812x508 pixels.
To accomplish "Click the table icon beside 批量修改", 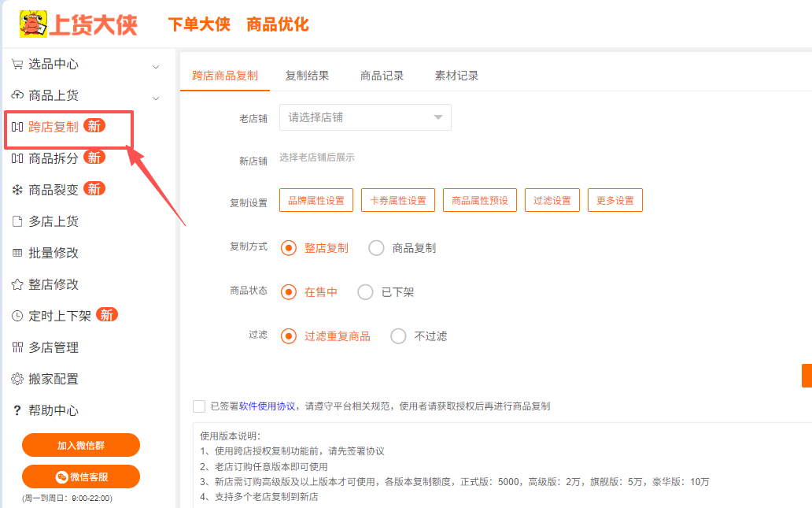I will [x=17, y=253].
